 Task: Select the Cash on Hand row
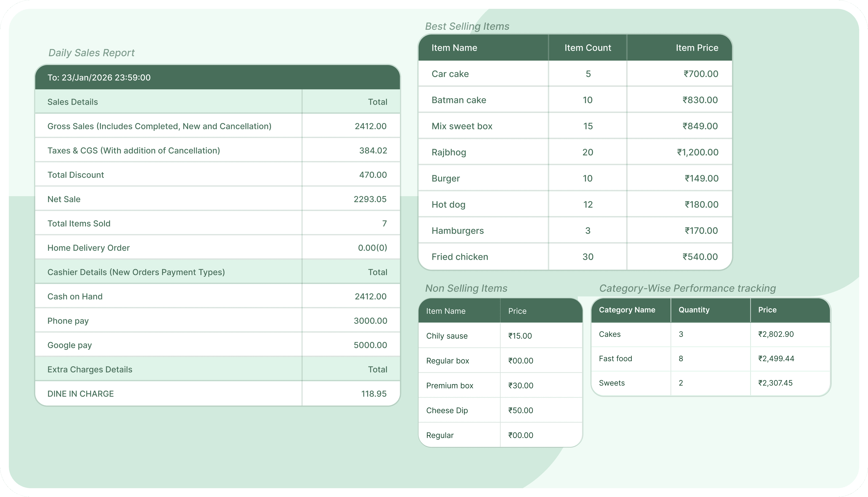[75, 296]
